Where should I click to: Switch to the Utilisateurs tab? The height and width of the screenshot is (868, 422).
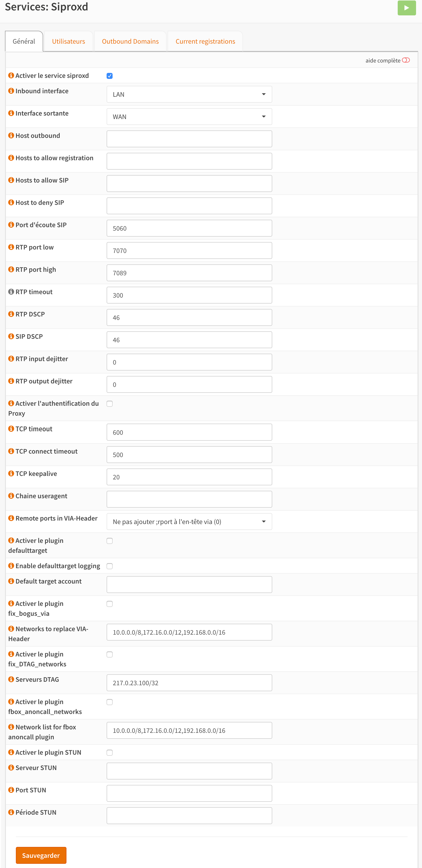tap(68, 41)
